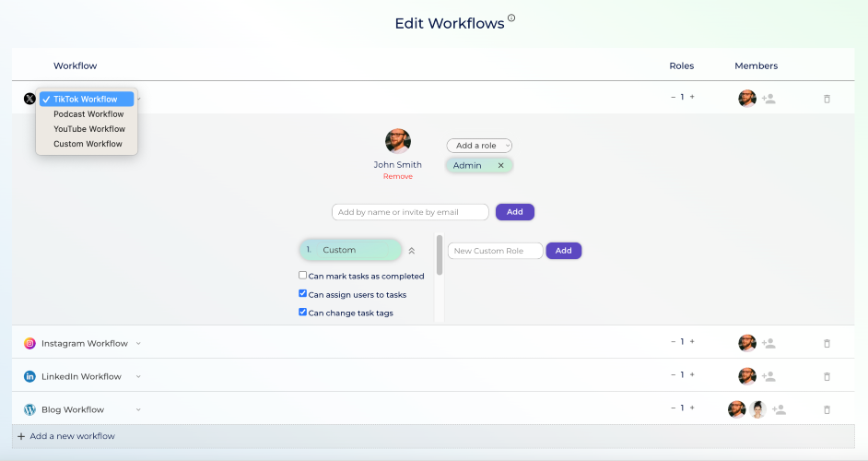Select the Custom role pill
This screenshot has width=868, height=461.
(x=350, y=250)
